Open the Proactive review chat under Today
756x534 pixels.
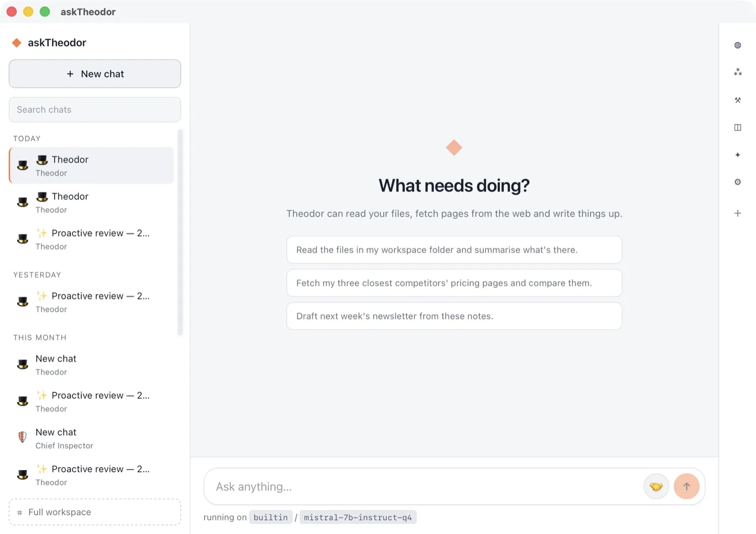92,239
